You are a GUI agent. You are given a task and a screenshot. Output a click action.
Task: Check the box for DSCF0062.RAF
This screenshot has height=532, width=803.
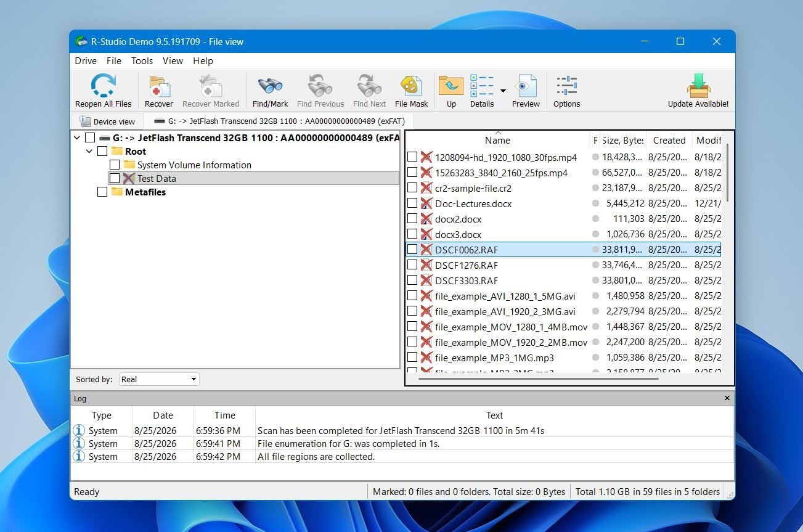(x=412, y=250)
